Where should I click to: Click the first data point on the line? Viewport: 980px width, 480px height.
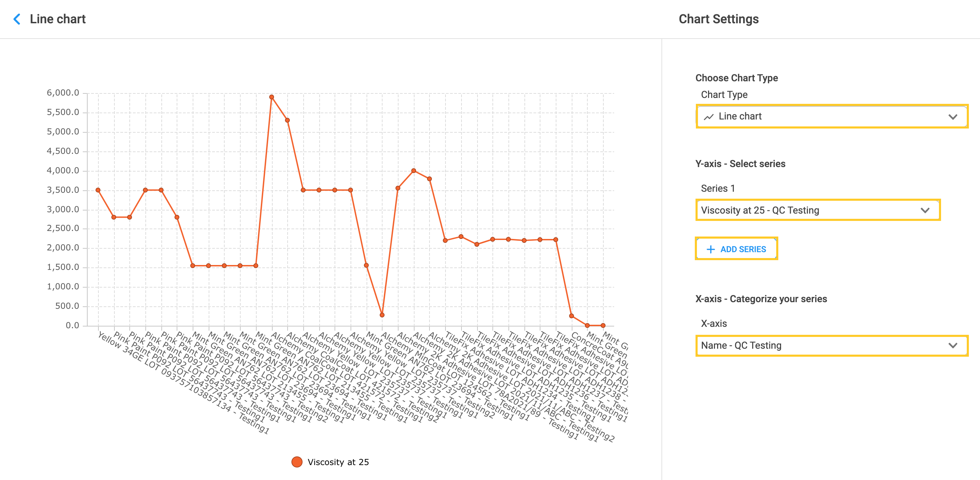pyautogui.click(x=98, y=190)
